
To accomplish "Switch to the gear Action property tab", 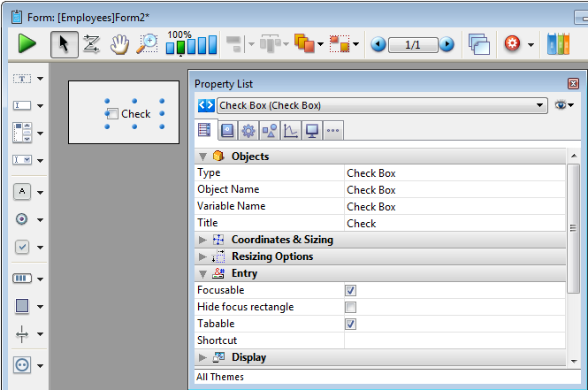I will pyautogui.click(x=248, y=131).
